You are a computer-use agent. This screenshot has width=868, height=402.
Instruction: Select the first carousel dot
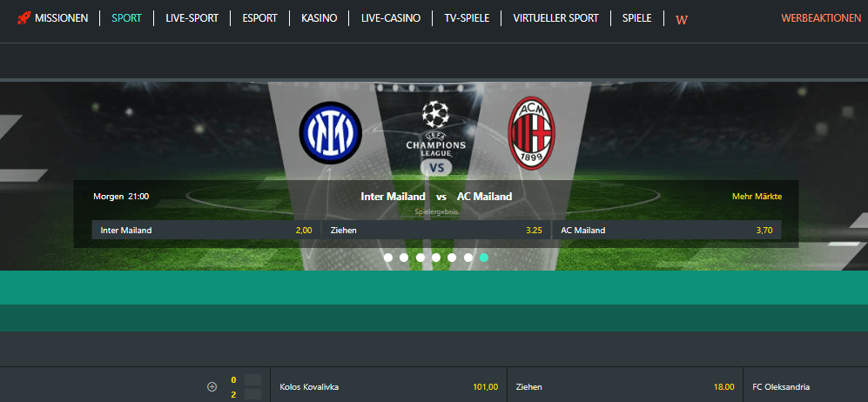click(388, 258)
